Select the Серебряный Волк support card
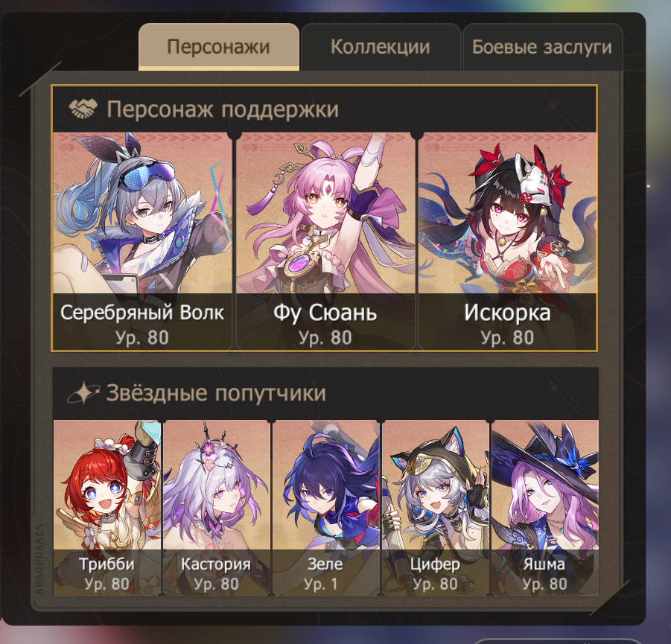Viewport: 671px width, 644px height. tap(142, 242)
